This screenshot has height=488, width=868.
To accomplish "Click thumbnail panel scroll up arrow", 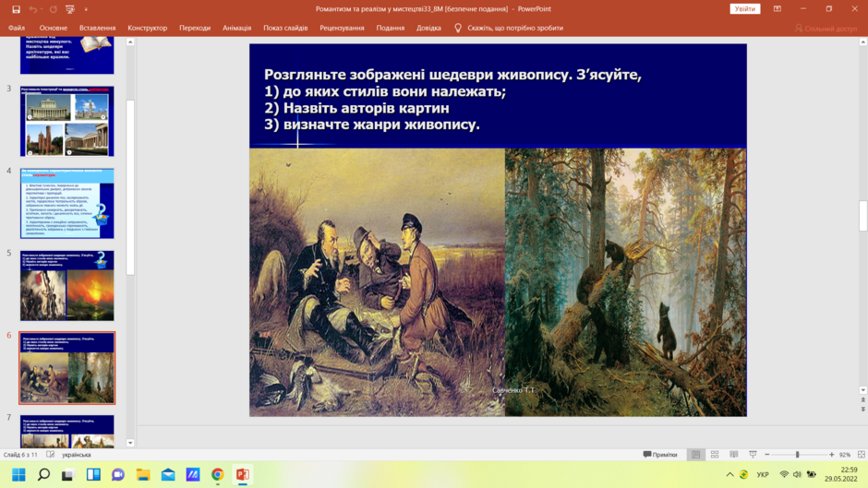I will coord(130,42).
